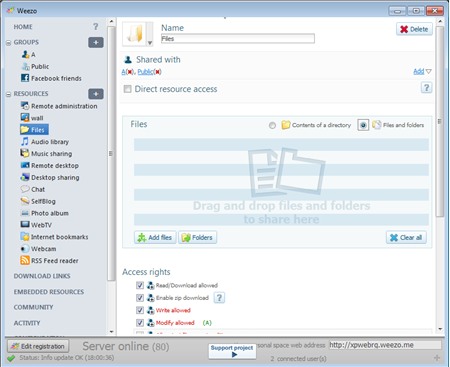The width and height of the screenshot is (450, 367).
Task: Select Files and folders radio button
Action: click(x=363, y=125)
